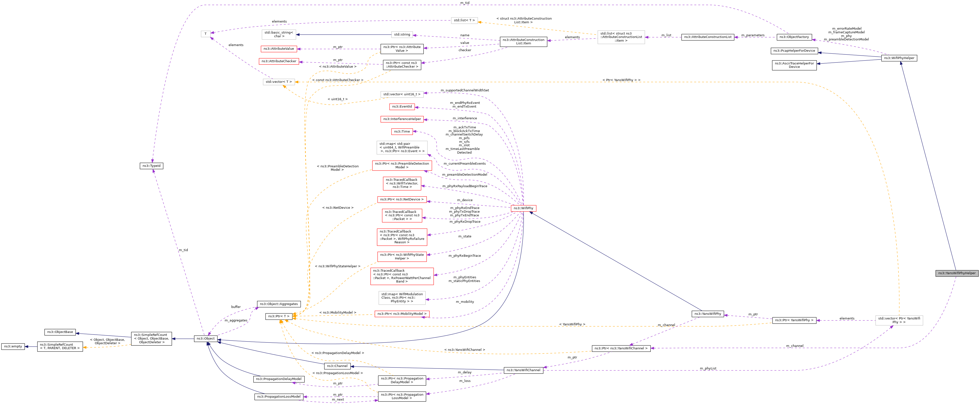Click the m_aggregates edge label

click(236, 321)
